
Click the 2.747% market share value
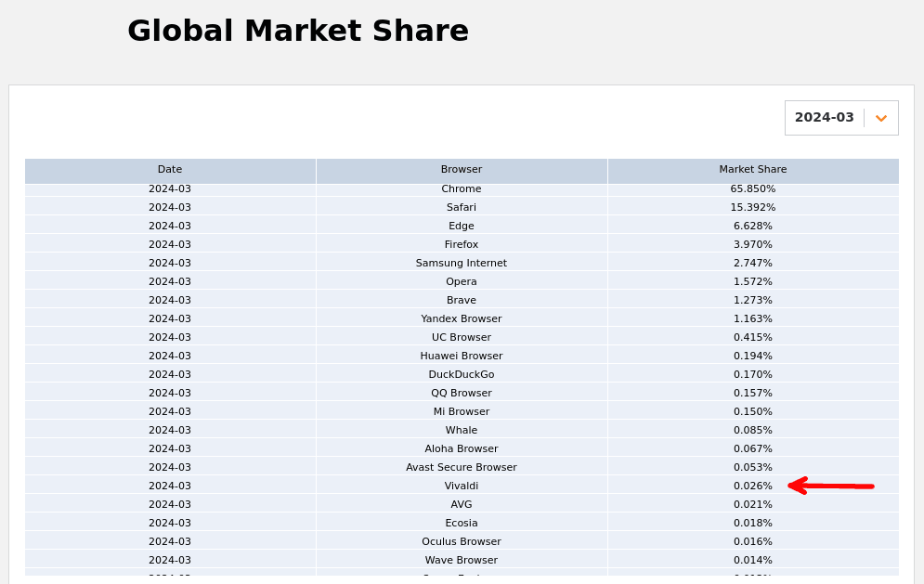[753, 264]
